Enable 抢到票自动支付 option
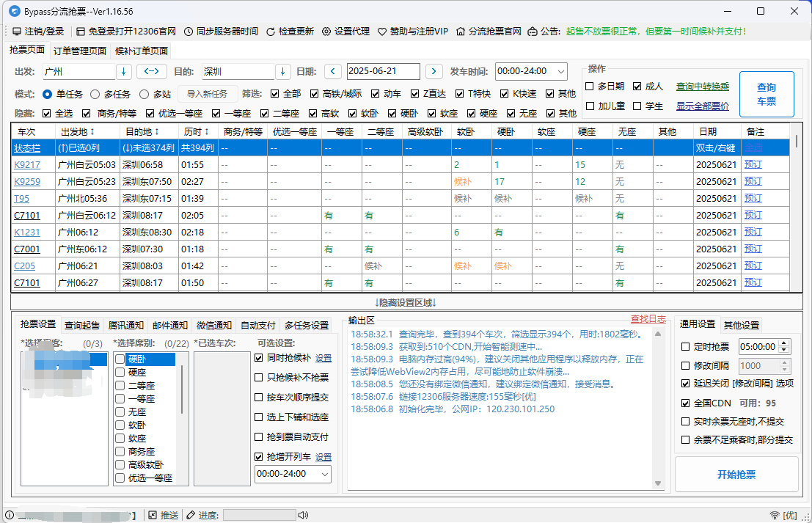Screen dimensions: 812x523 [x=258, y=436]
